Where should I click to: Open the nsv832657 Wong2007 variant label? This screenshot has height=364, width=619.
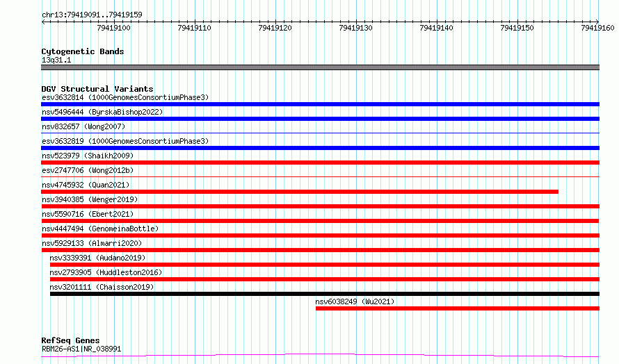tap(83, 126)
